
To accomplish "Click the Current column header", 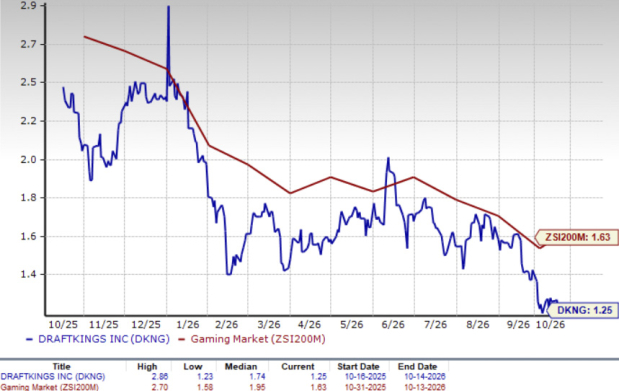I will click(x=298, y=367).
